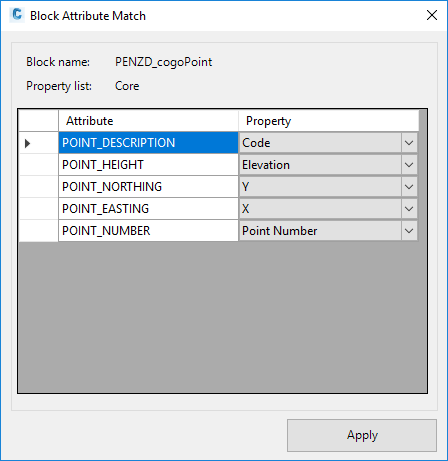Click the Property column header
This screenshot has width=448, height=461.
click(x=328, y=121)
